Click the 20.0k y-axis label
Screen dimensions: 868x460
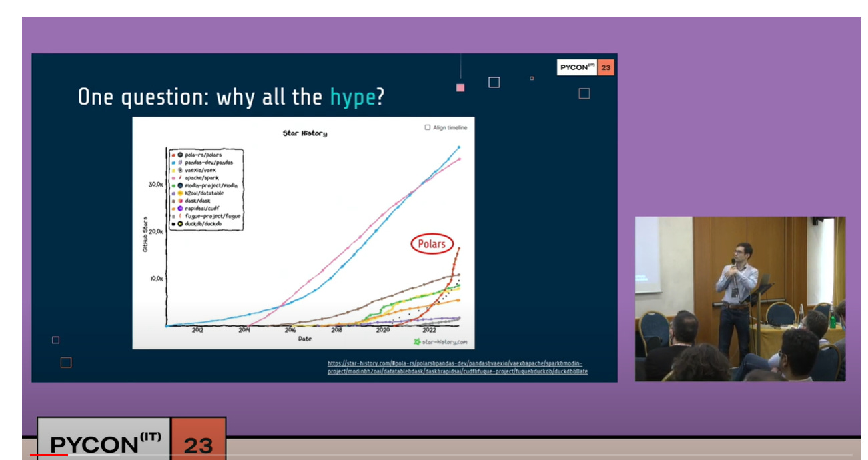point(155,231)
